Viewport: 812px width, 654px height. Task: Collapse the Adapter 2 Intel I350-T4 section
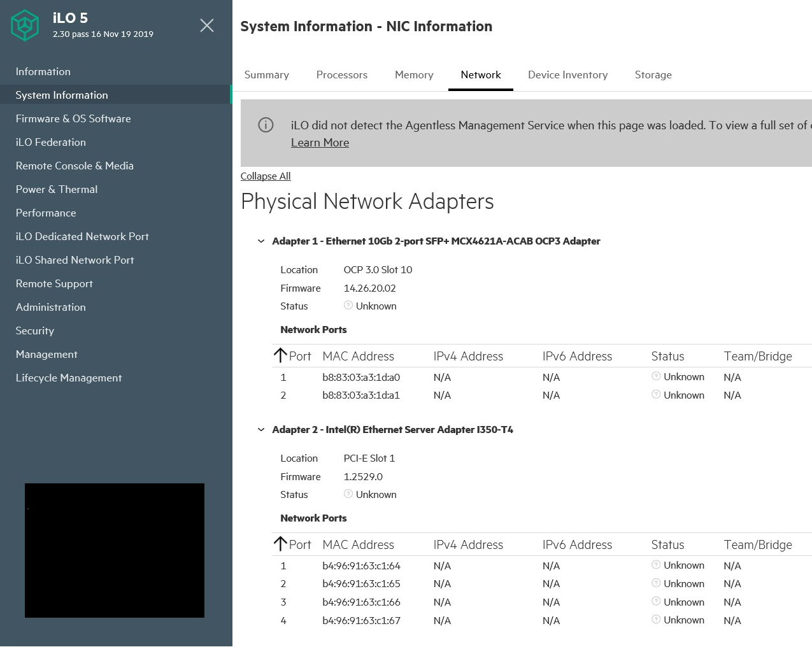pos(260,429)
